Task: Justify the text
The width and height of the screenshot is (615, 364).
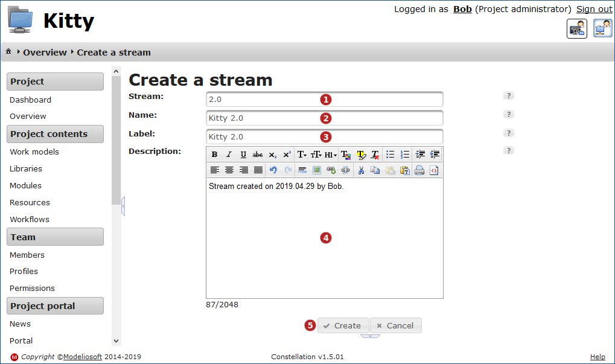Action: tap(258, 170)
